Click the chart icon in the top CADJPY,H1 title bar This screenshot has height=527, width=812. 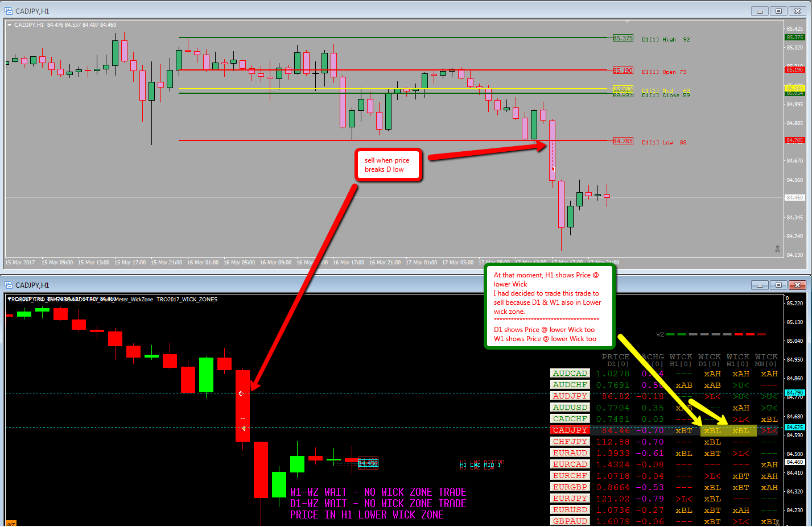9,11
